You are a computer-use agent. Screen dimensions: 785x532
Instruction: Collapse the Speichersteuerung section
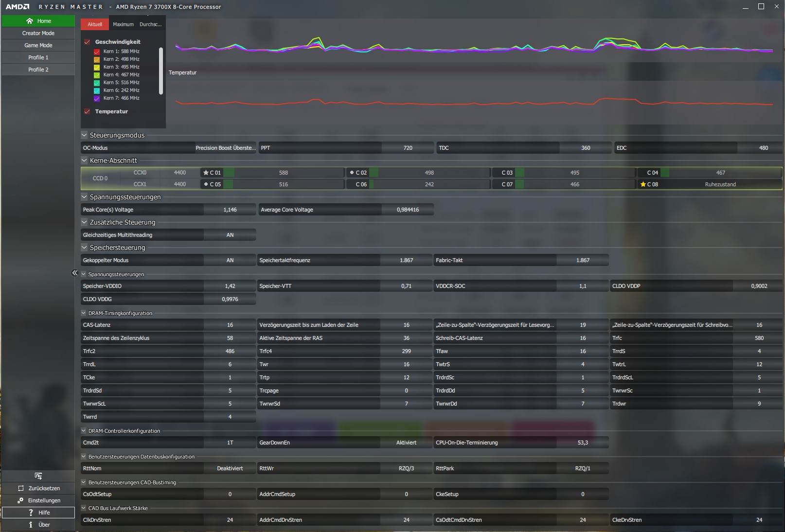point(84,248)
